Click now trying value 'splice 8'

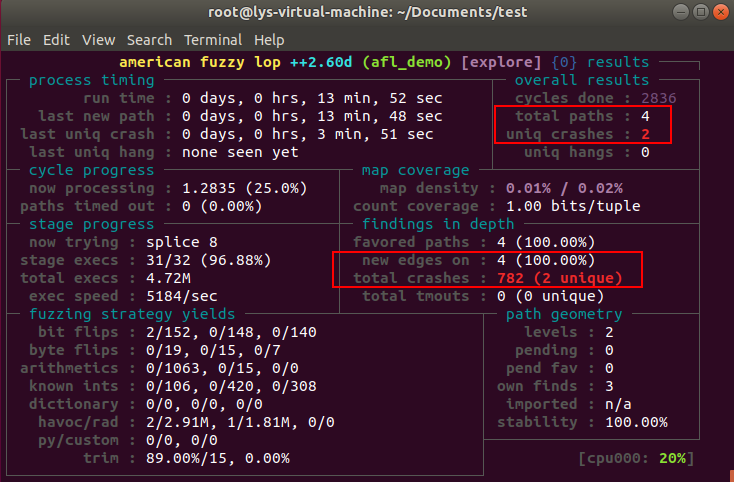tap(182, 242)
